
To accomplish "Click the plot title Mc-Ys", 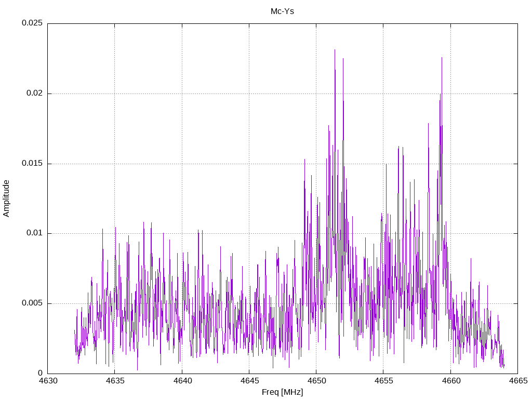I will pos(282,11).
